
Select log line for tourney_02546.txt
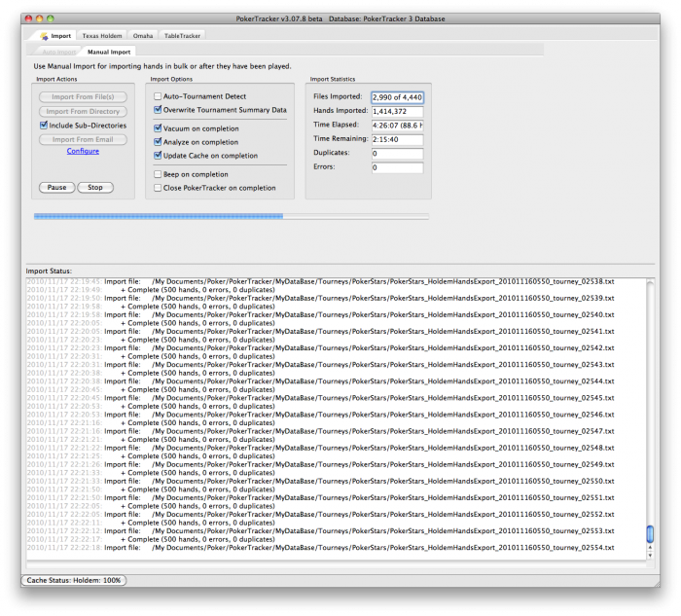320,415
